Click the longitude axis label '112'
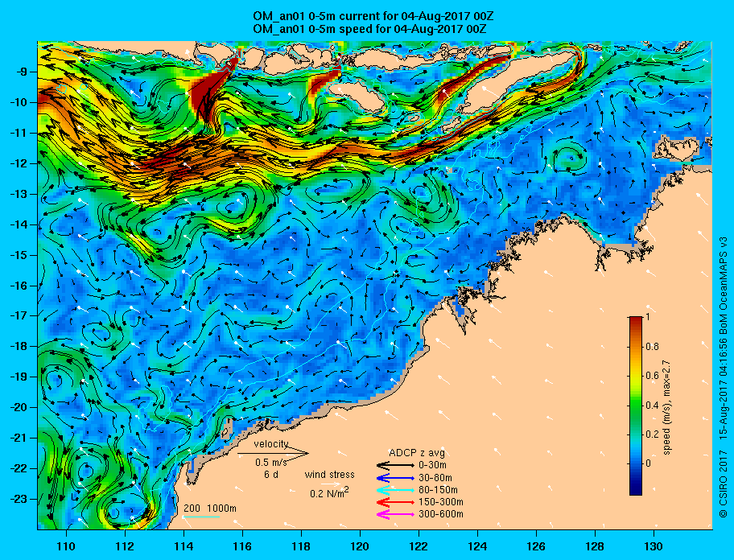This screenshot has height=560, width=734. click(x=125, y=546)
